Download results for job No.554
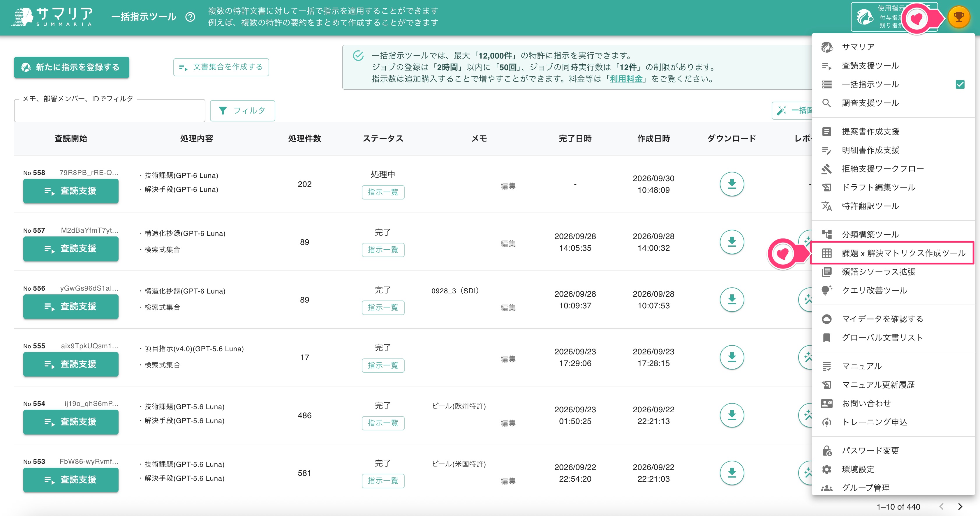Viewport: 980px width, 516px height. (x=732, y=415)
